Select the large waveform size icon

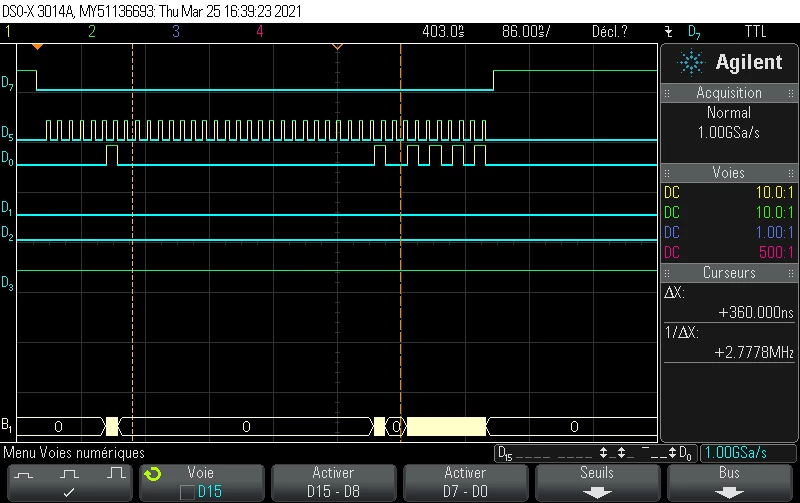(x=116, y=473)
